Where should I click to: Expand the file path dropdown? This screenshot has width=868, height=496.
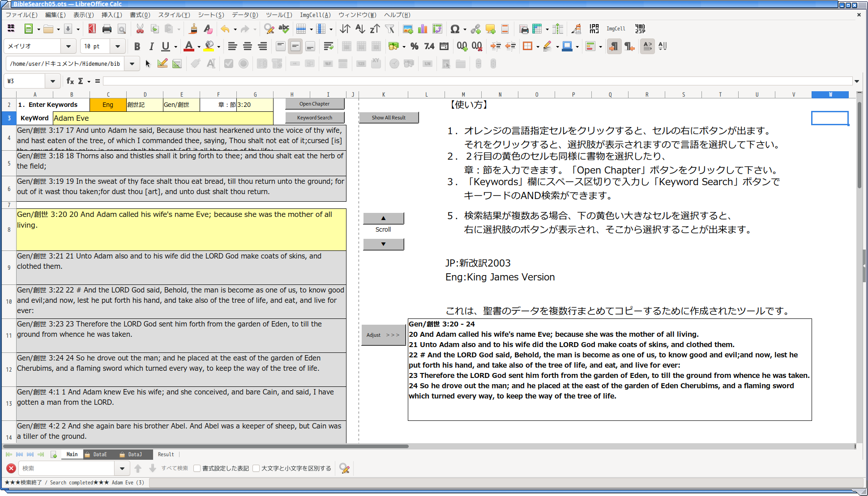tap(132, 64)
